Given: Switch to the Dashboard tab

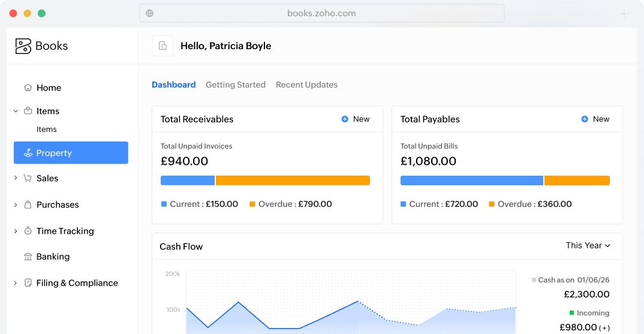Looking at the screenshot, I should click(174, 85).
